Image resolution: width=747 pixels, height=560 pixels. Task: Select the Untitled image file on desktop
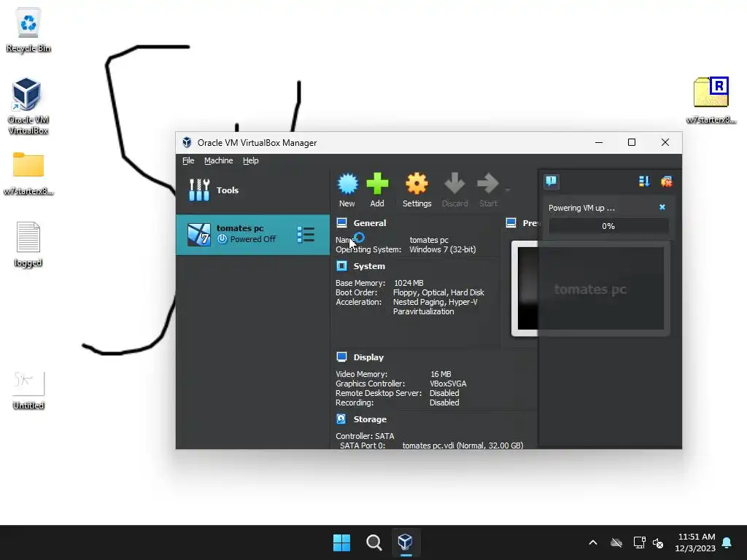coord(28,390)
